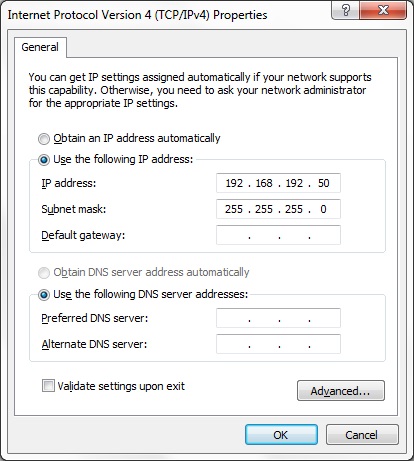414x461 pixels.
Task: Click the Subnet mask input field
Action: click(x=278, y=209)
